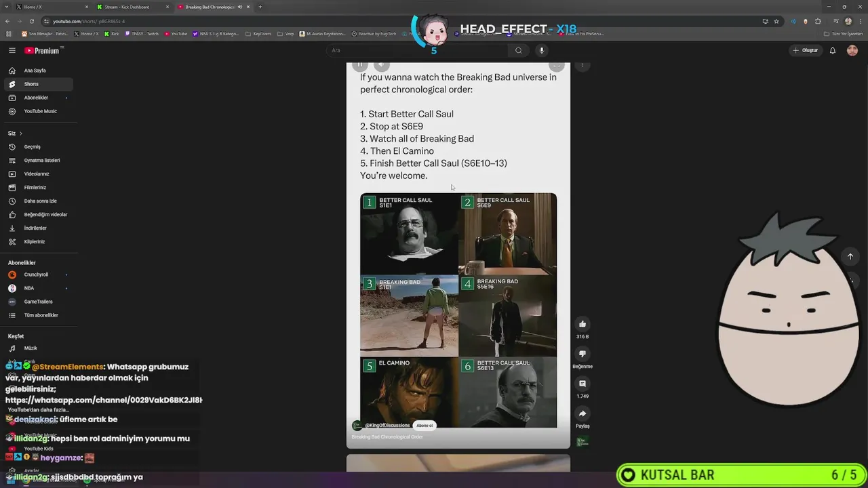This screenshot has width=868, height=488.
Task: Open the browser extensions puzzle icon
Action: click(818, 21)
